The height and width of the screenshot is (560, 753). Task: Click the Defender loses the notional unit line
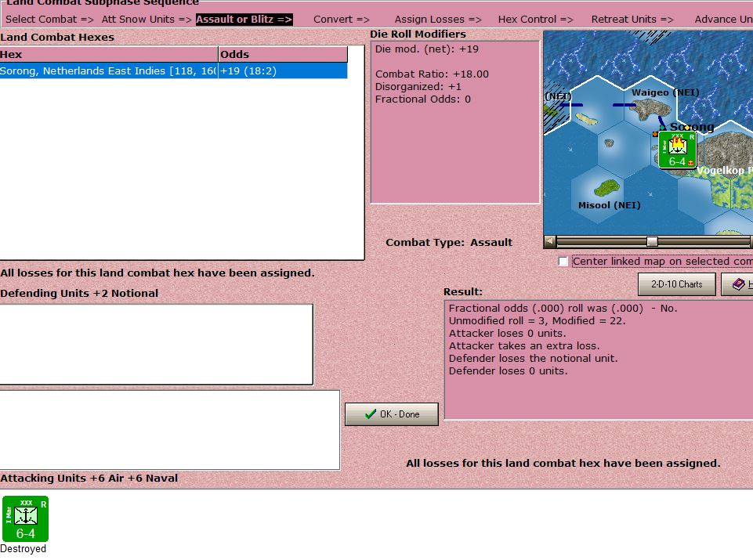point(533,358)
